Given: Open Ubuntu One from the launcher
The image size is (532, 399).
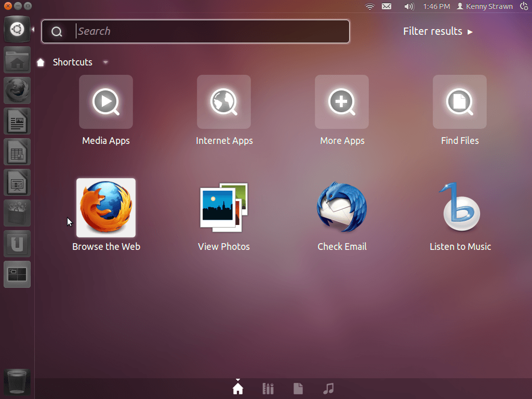Looking at the screenshot, I should point(17,244).
